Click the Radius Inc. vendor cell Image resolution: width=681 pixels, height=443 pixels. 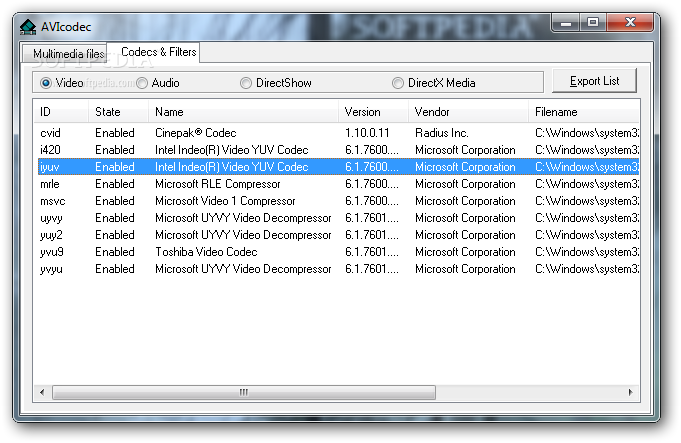[x=442, y=133]
